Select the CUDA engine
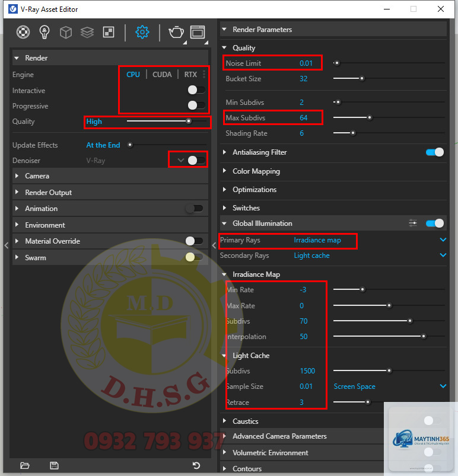 pyautogui.click(x=162, y=74)
